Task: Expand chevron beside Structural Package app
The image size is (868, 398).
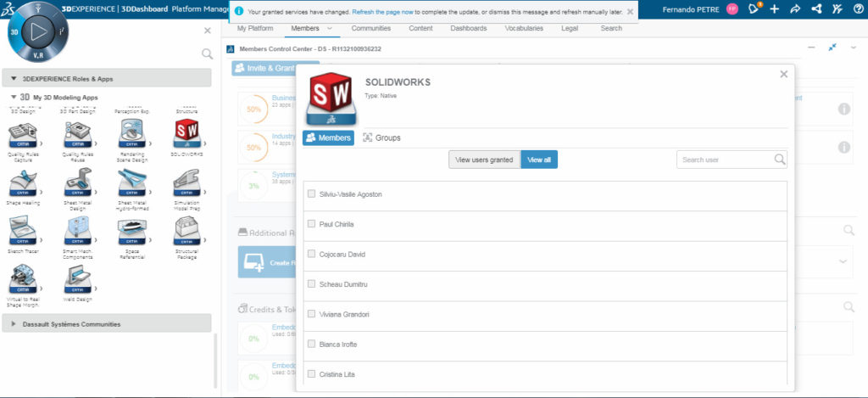Action: pos(207,240)
